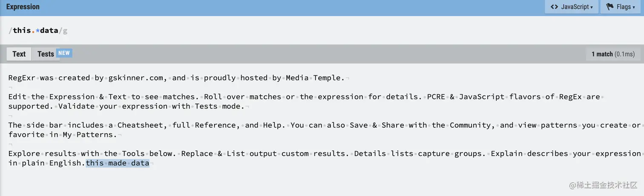Screen dimensions: 644x196
Task: Click the word "this" in the expression
Action: pyautogui.click(x=22, y=31)
